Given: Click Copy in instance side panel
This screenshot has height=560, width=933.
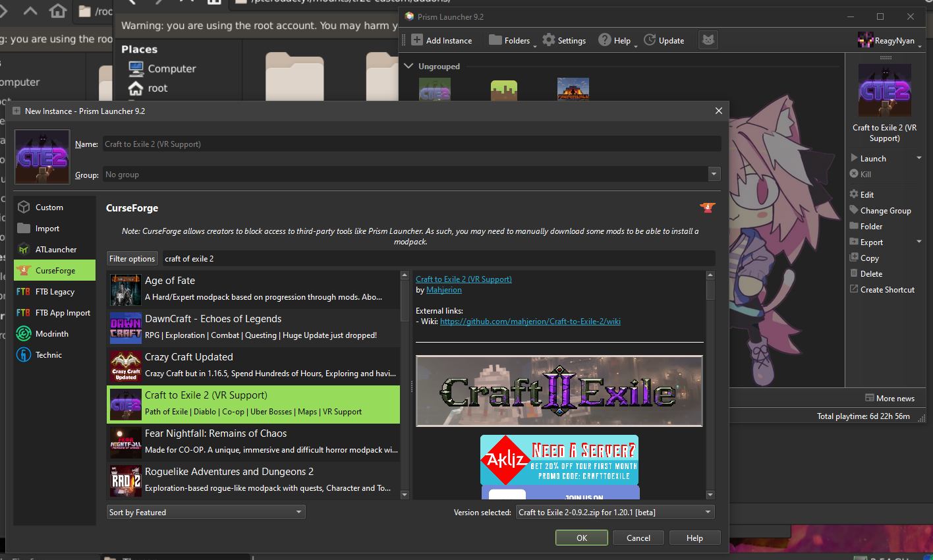Looking at the screenshot, I should click(x=864, y=258).
